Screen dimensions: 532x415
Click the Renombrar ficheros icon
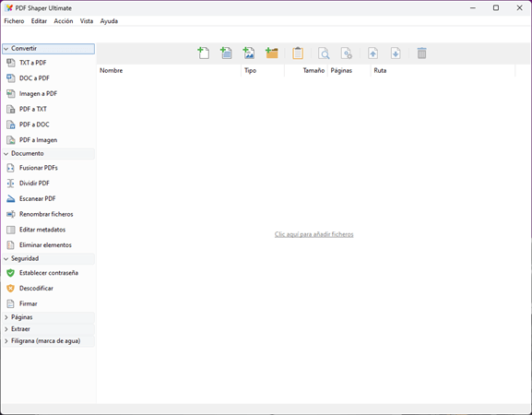(x=11, y=214)
